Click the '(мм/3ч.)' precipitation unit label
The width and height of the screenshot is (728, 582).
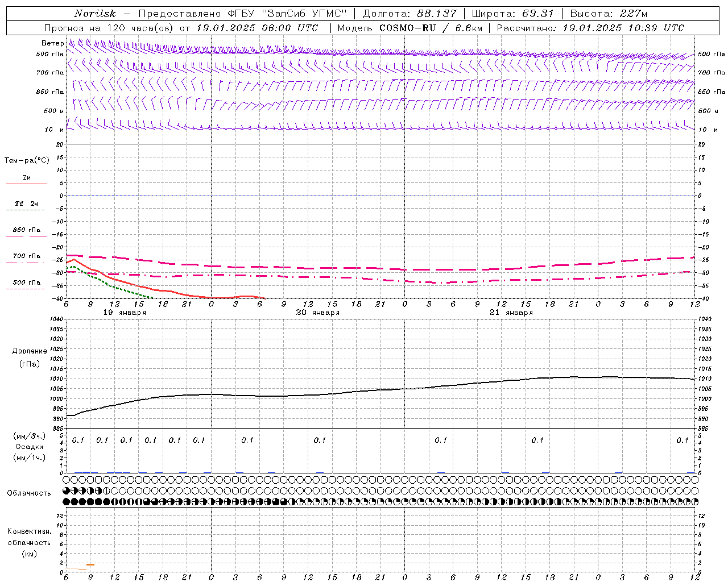(30, 436)
